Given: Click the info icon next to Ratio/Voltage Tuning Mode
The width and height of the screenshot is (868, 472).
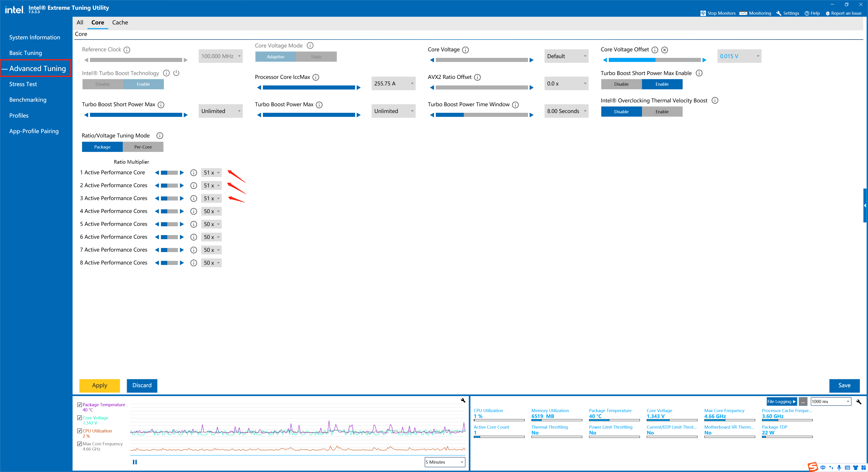Looking at the screenshot, I should pos(162,135).
